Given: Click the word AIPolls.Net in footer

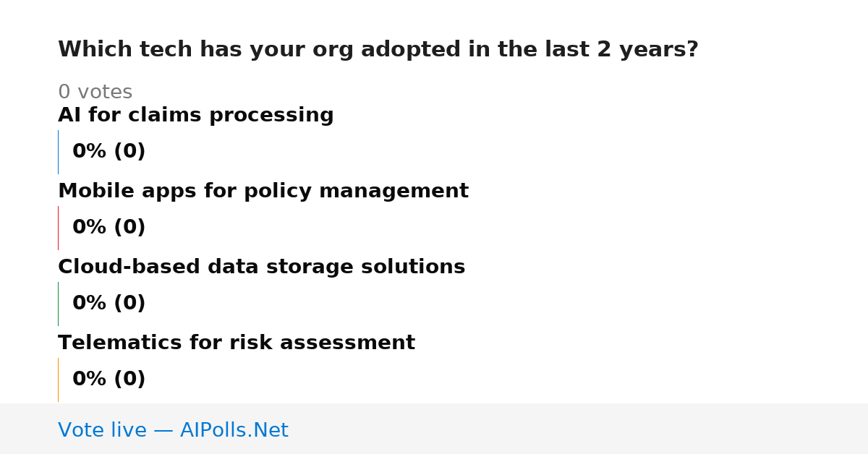Looking at the screenshot, I should (234, 430).
